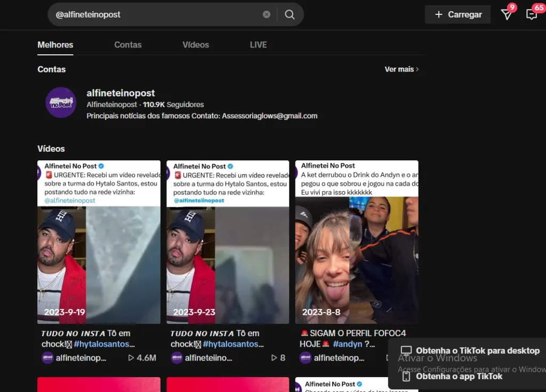Image resolution: width=546 pixels, height=392 pixels.
Task: Open the video thumbnail dated 2023-8-8
Action: (x=357, y=242)
